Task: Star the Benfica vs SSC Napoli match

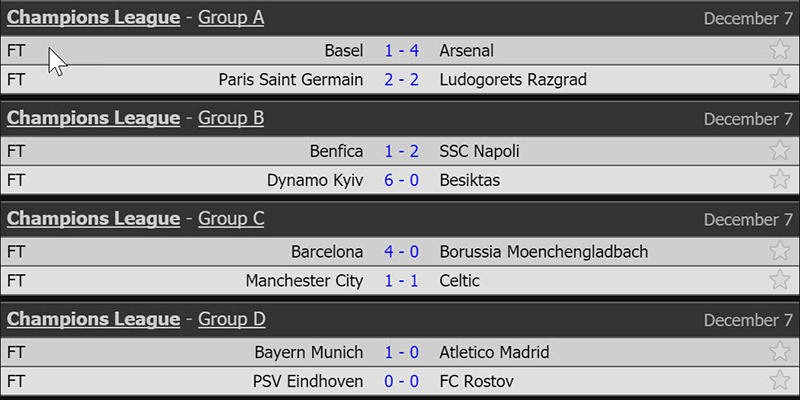Action: tap(779, 151)
